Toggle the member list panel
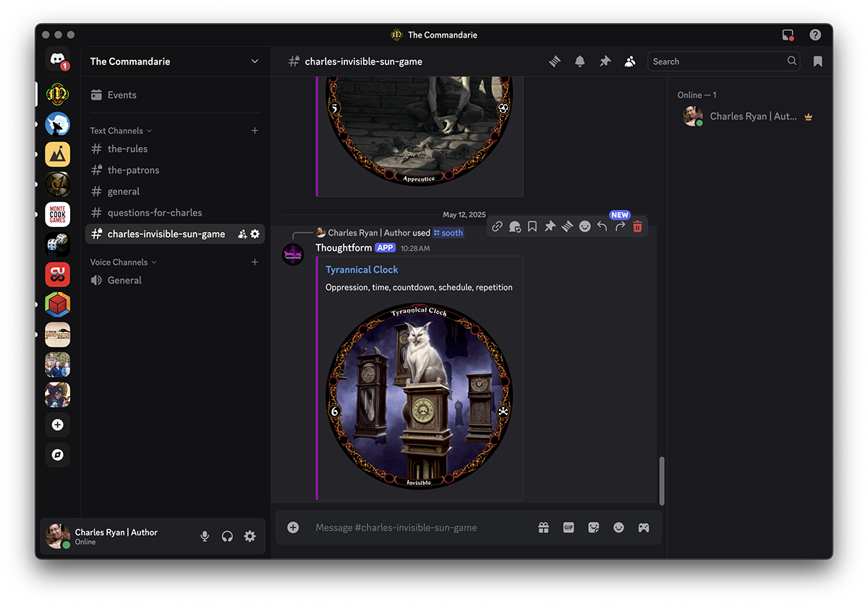Viewport: 868px width, 606px height. 630,61
